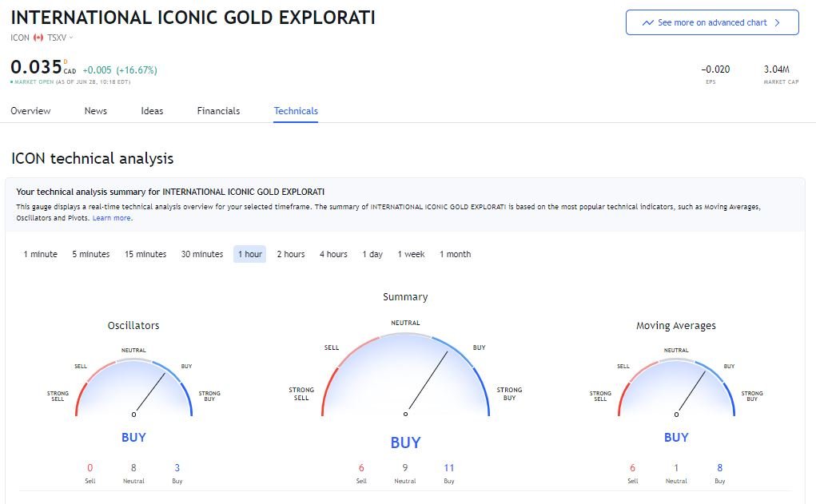This screenshot has width=816, height=504.
Task: Click the Summary Sell count 6
Action: pyautogui.click(x=361, y=468)
